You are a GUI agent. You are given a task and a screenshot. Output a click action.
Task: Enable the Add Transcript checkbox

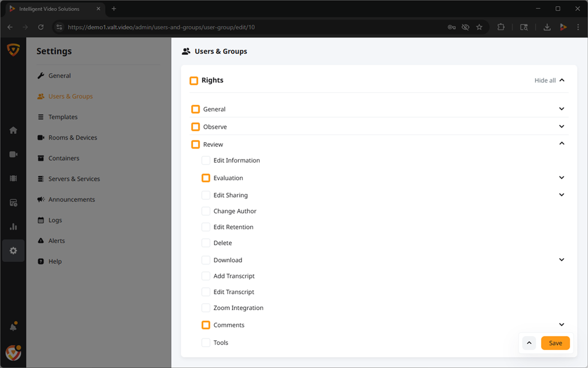click(x=206, y=276)
